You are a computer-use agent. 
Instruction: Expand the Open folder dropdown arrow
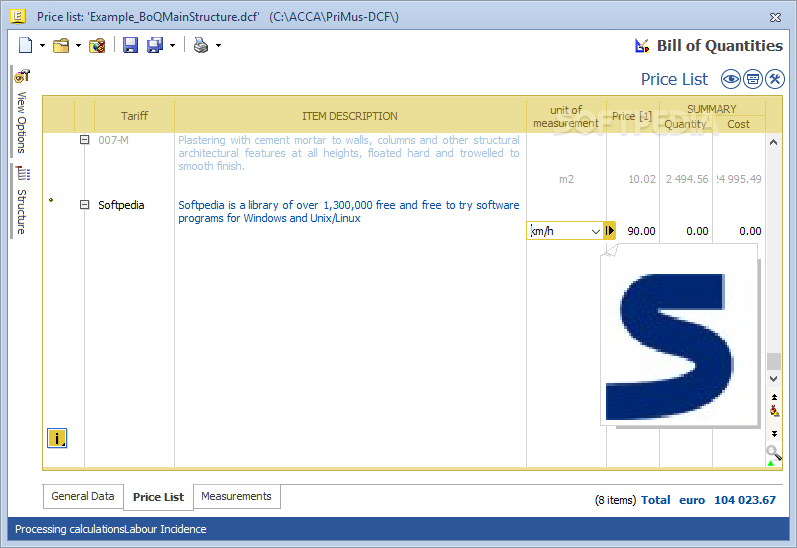pyautogui.click(x=78, y=46)
